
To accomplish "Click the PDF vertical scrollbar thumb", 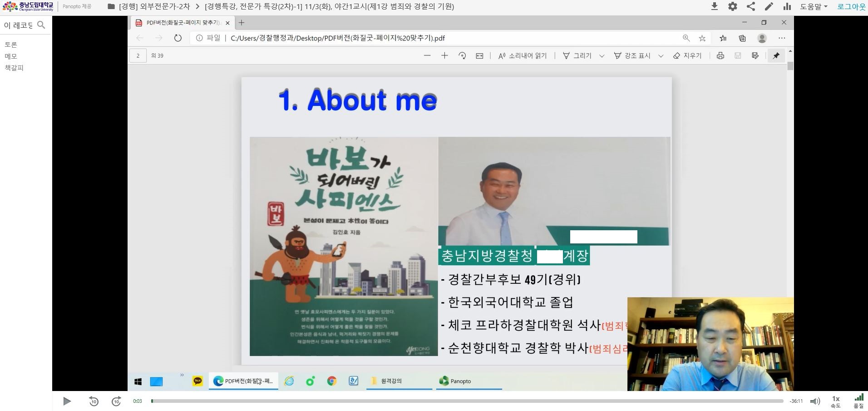I will pyautogui.click(x=790, y=66).
